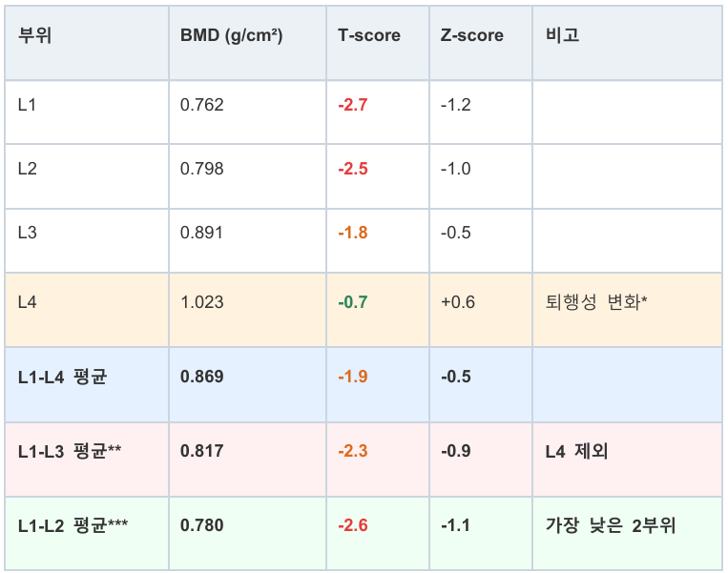Click the T-score column header
728x573 pixels.
pyautogui.click(x=368, y=35)
